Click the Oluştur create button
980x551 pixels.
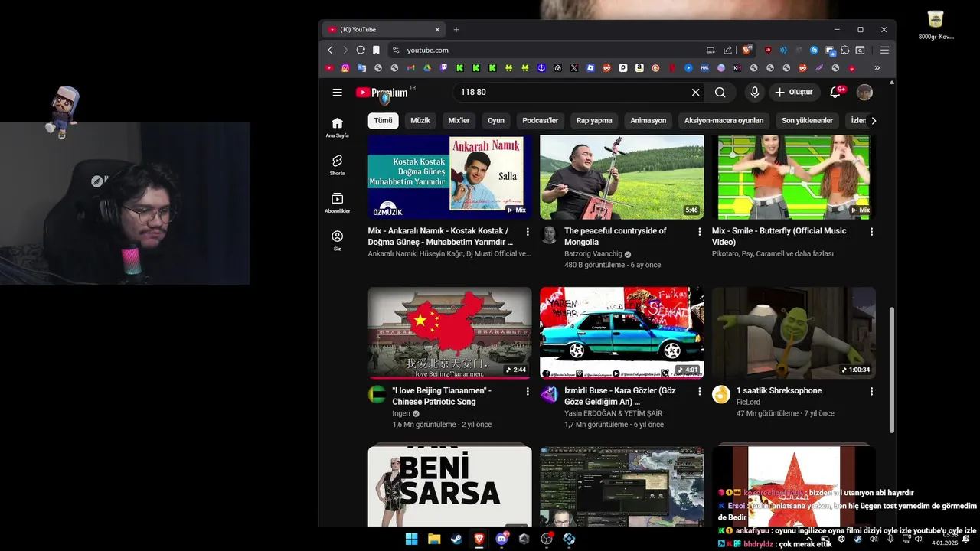pyautogui.click(x=794, y=93)
